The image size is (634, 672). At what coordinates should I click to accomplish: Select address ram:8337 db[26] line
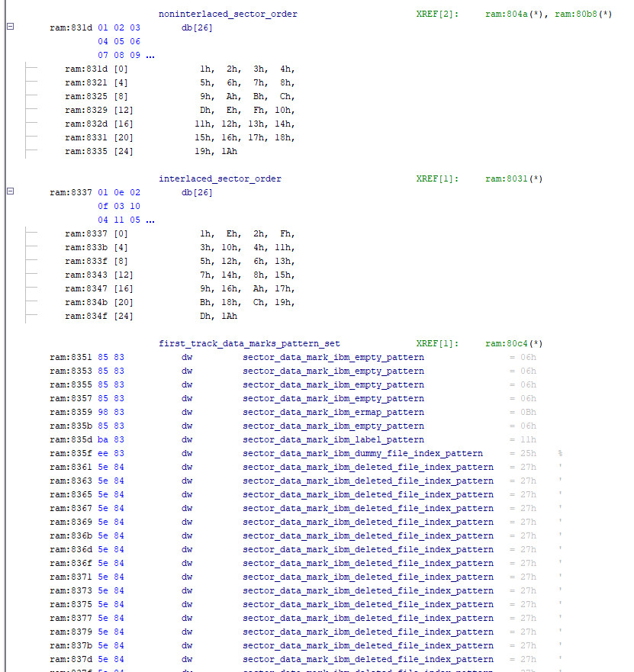click(130, 192)
